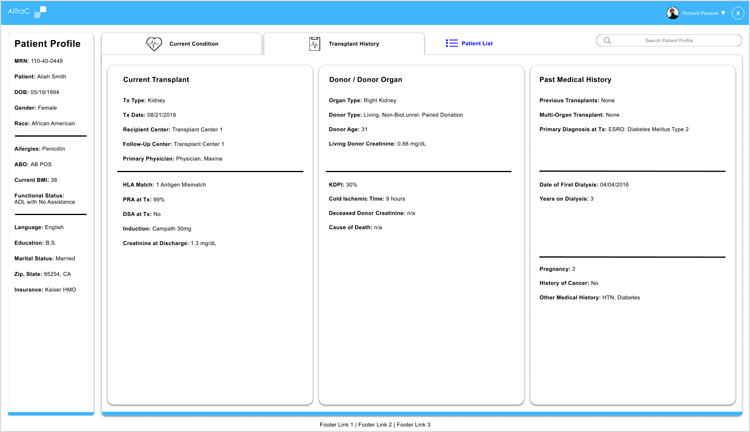
Task: Click the Current BMI value 38
Action: [x=54, y=180]
